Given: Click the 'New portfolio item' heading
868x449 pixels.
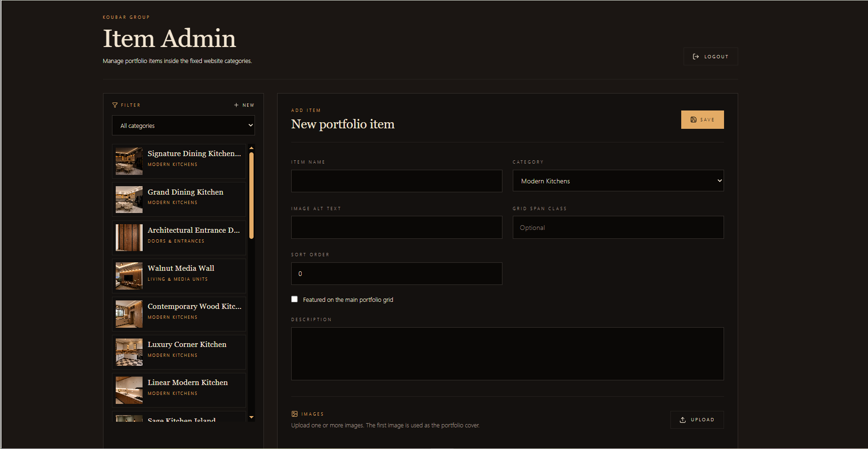Looking at the screenshot, I should tap(343, 124).
